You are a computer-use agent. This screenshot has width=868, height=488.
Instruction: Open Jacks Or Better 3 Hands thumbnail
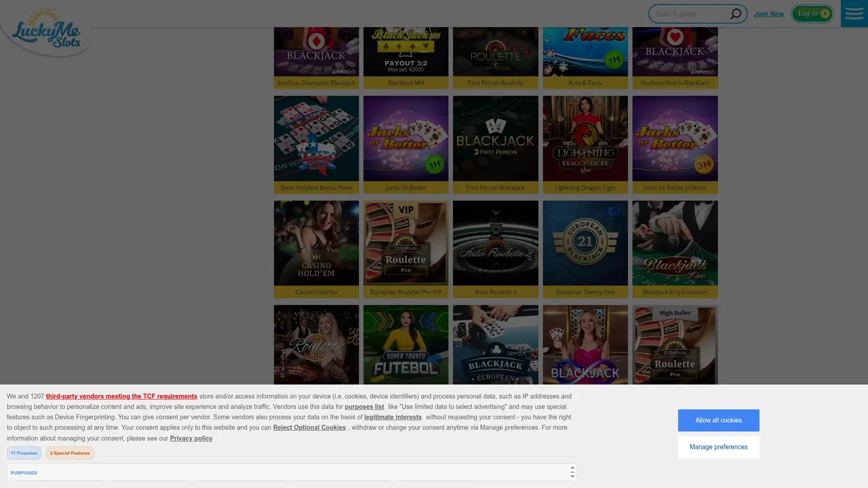coord(675,139)
